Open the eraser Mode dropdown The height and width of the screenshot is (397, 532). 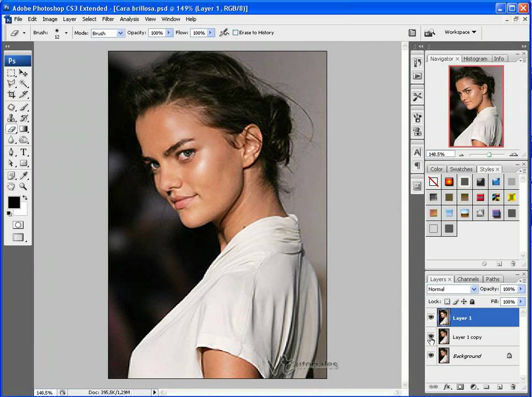click(x=108, y=33)
